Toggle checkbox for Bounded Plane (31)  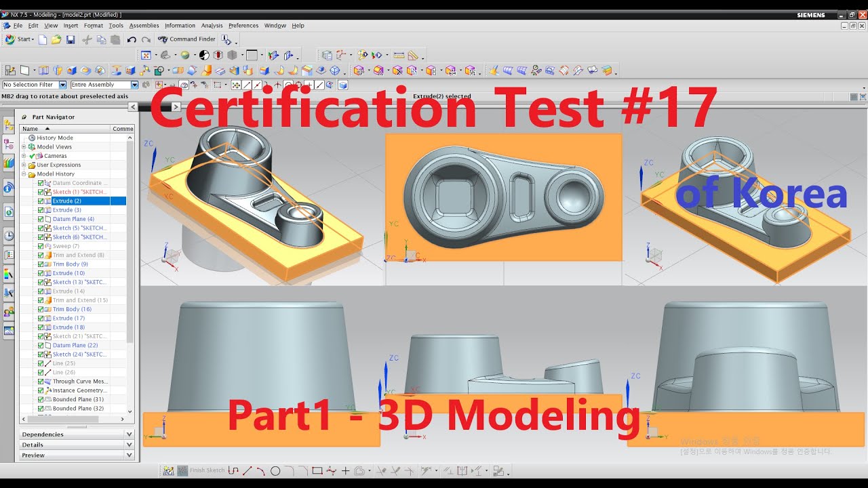click(41, 399)
